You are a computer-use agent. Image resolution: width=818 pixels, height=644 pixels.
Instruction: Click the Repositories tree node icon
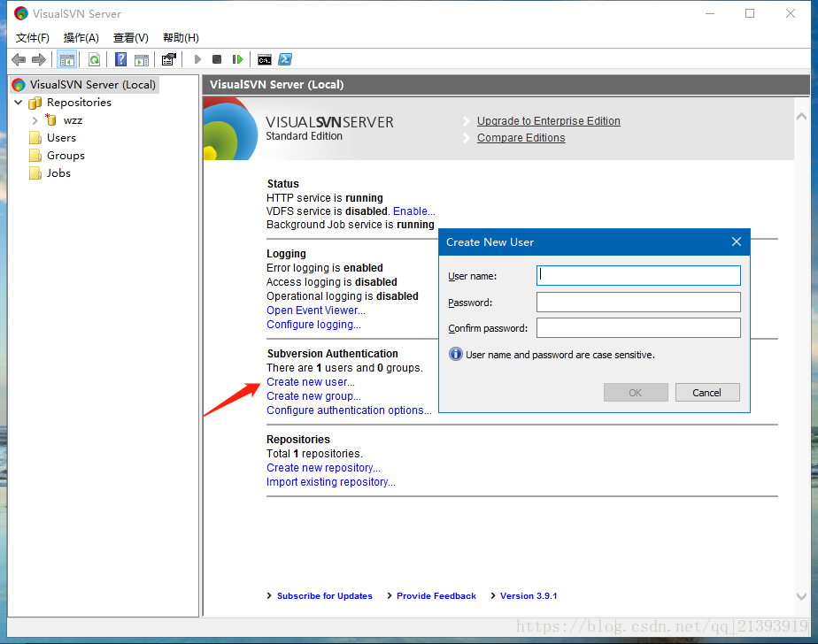[35, 103]
